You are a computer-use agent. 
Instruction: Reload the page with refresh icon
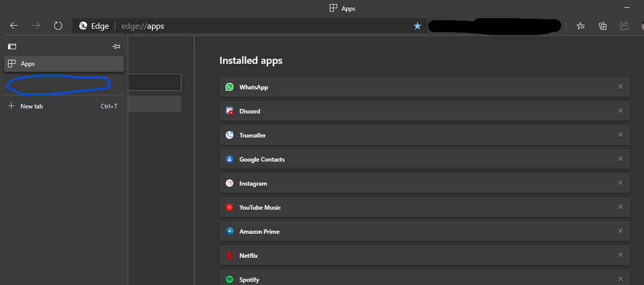(x=58, y=26)
